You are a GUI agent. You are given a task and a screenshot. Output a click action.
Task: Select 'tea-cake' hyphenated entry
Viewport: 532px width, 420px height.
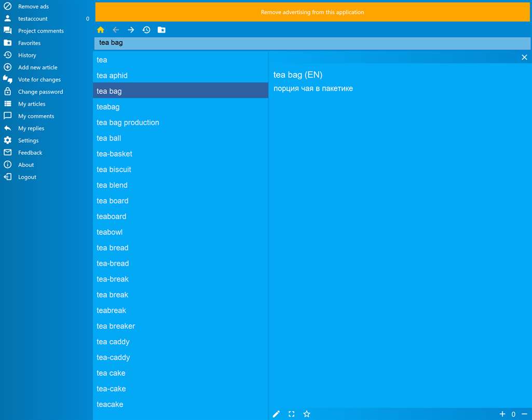click(x=181, y=389)
